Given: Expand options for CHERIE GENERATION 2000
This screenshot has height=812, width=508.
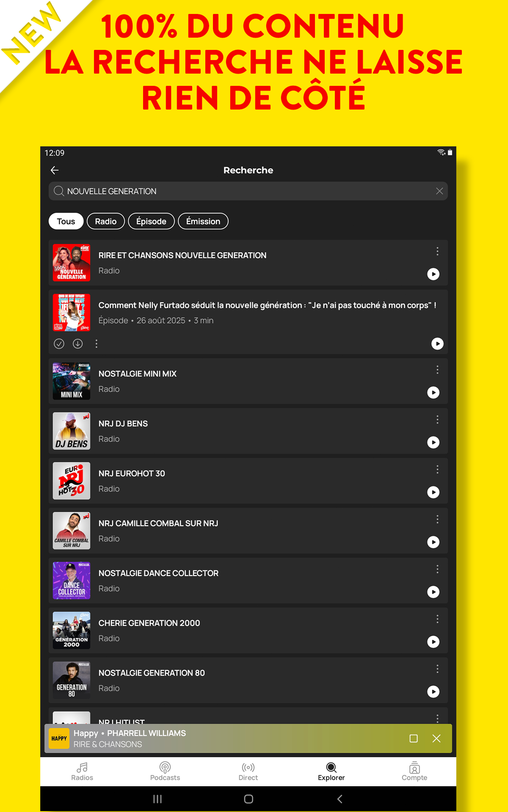Looking at the screenshot, I should click(x=437, y=619).
